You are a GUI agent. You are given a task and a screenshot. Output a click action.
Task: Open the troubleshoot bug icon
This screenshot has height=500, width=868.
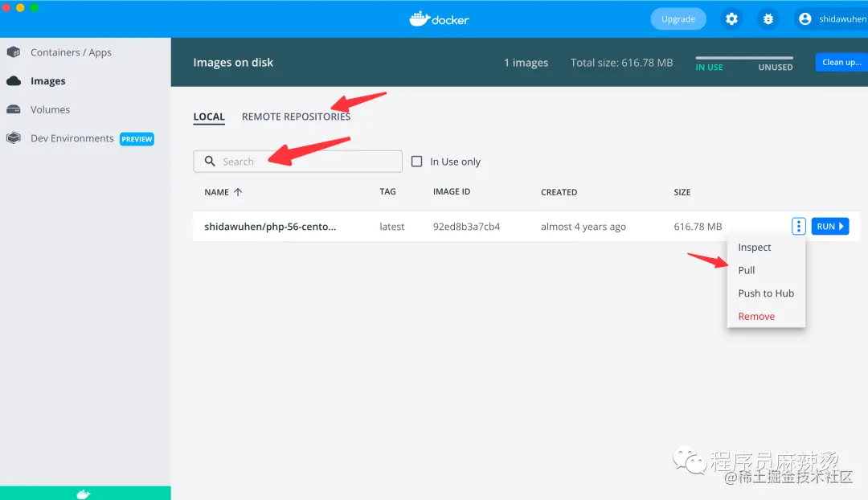[768, 18]
